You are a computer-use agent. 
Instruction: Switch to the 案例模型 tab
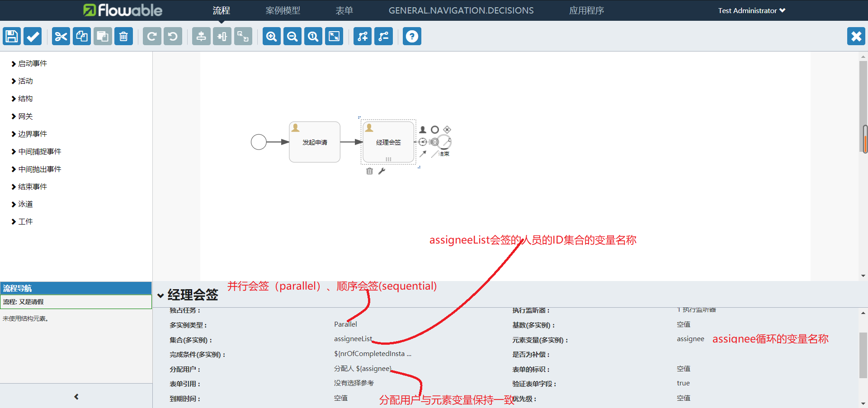(x=283, y=10)
